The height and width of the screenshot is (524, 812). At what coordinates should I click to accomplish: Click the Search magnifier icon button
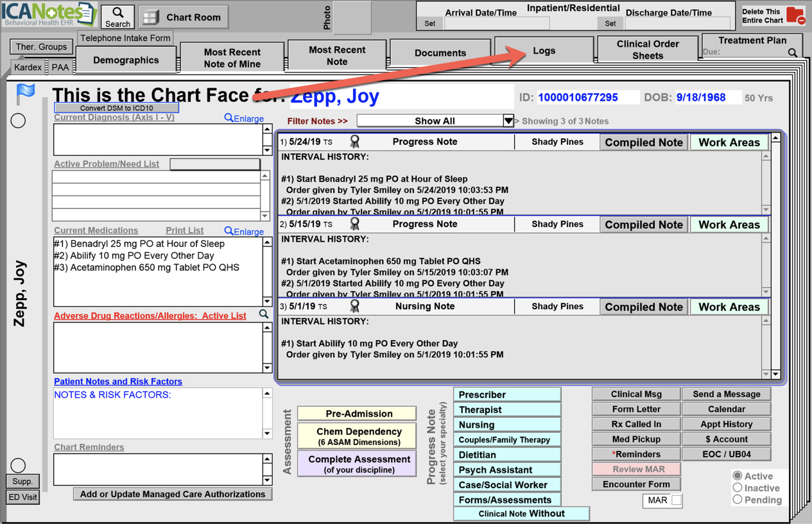[117, 17]
